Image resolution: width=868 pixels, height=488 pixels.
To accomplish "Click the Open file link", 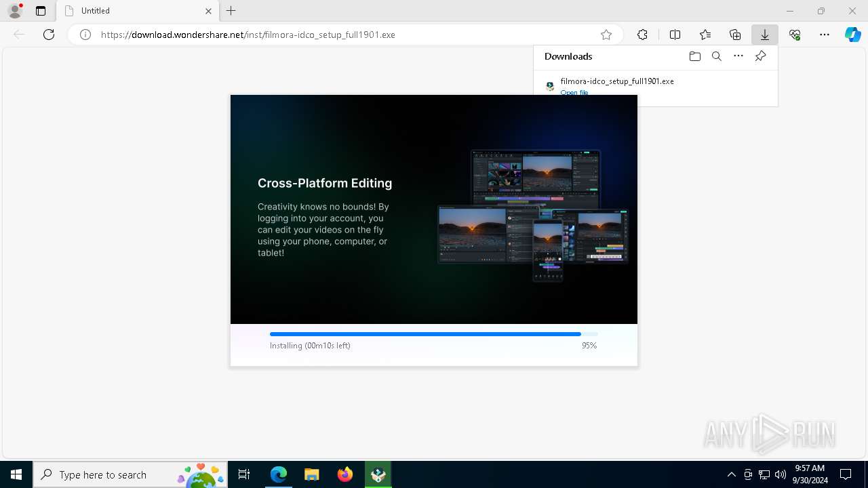I will click(x=574, y=92).
